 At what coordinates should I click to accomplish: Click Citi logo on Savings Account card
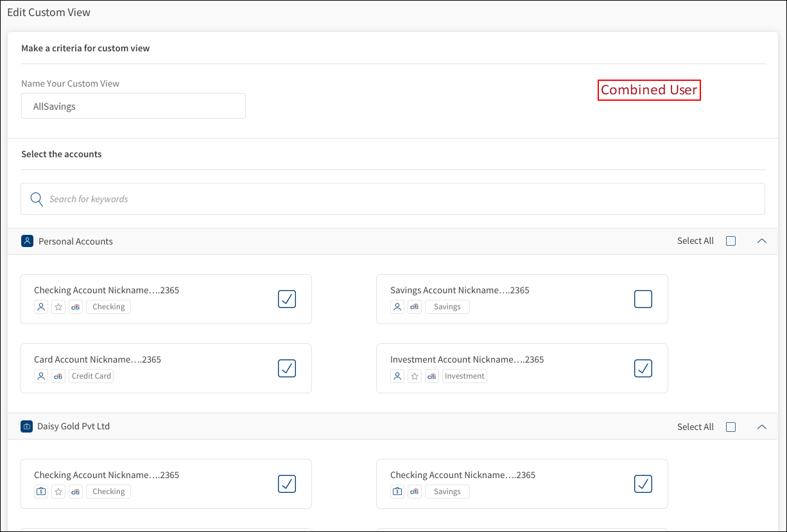pyautogui.click(x=415, y=307)
